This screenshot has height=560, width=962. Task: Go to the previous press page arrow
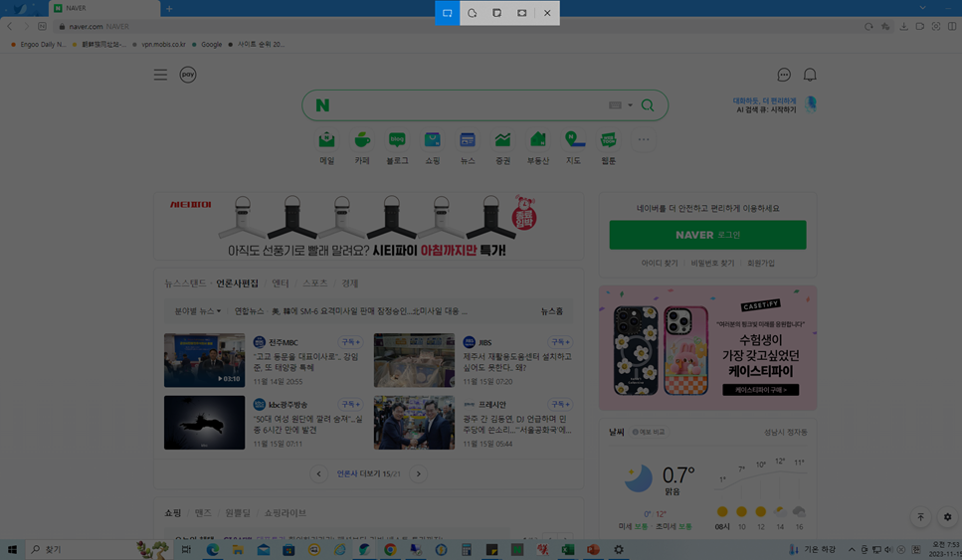coord(318,474)
